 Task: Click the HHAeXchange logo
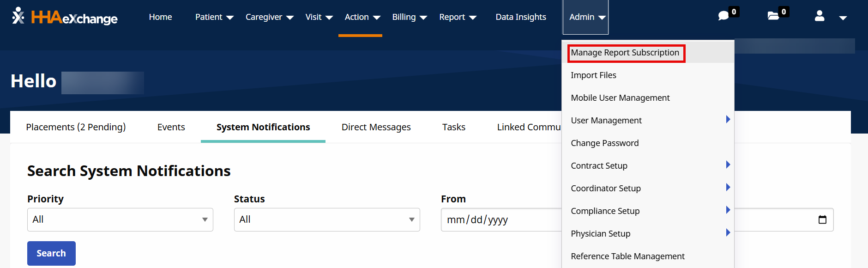coord(65,17)
